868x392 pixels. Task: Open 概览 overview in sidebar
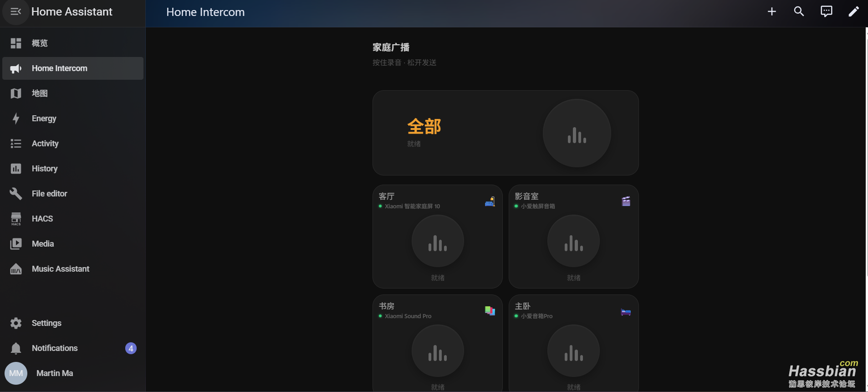coord(73,43)
